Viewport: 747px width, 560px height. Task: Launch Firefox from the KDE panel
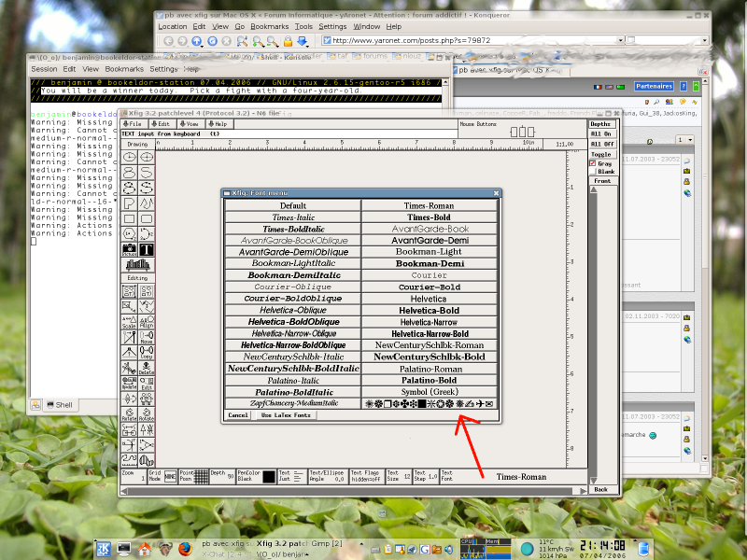(x=185, y=549)
